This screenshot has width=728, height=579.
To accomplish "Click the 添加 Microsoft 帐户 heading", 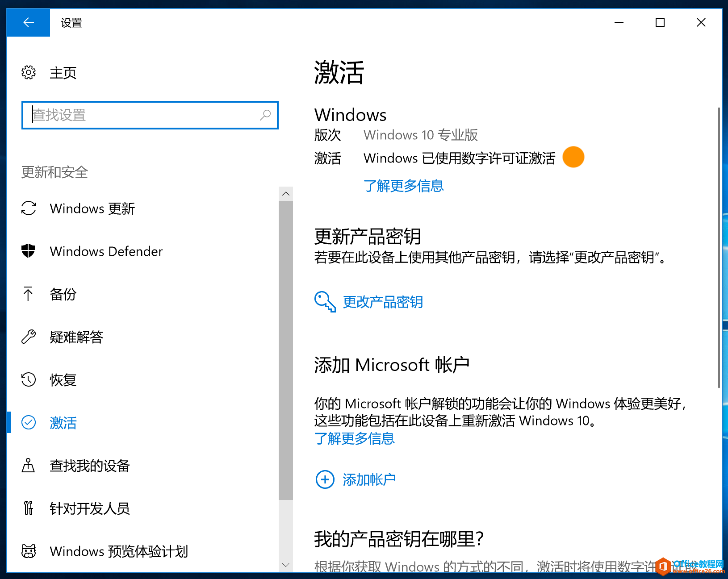I will tap(392, 365).
